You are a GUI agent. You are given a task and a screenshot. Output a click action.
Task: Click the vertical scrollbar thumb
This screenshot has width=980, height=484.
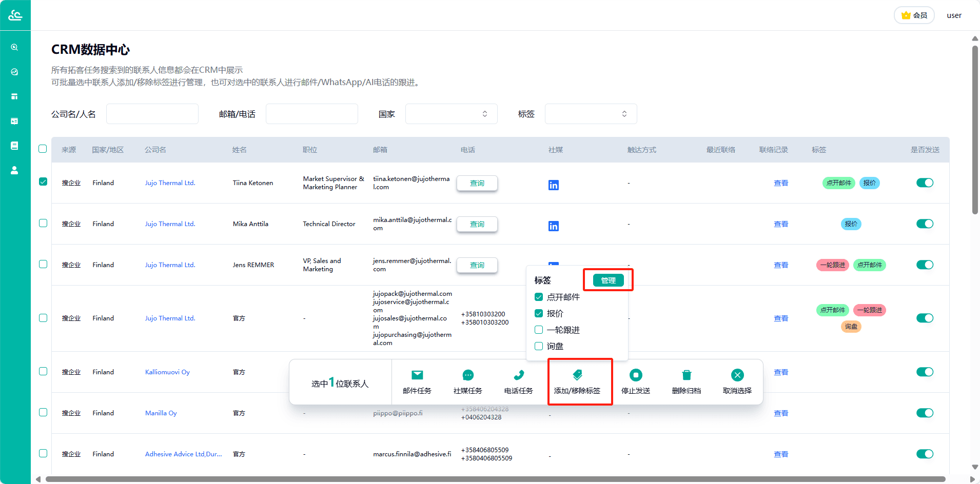point(975,130)
